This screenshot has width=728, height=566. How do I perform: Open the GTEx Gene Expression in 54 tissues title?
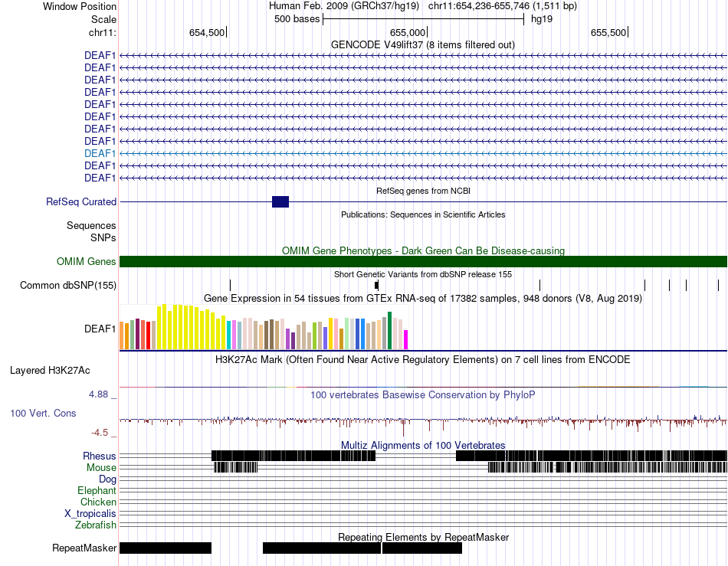pos(422,298)
